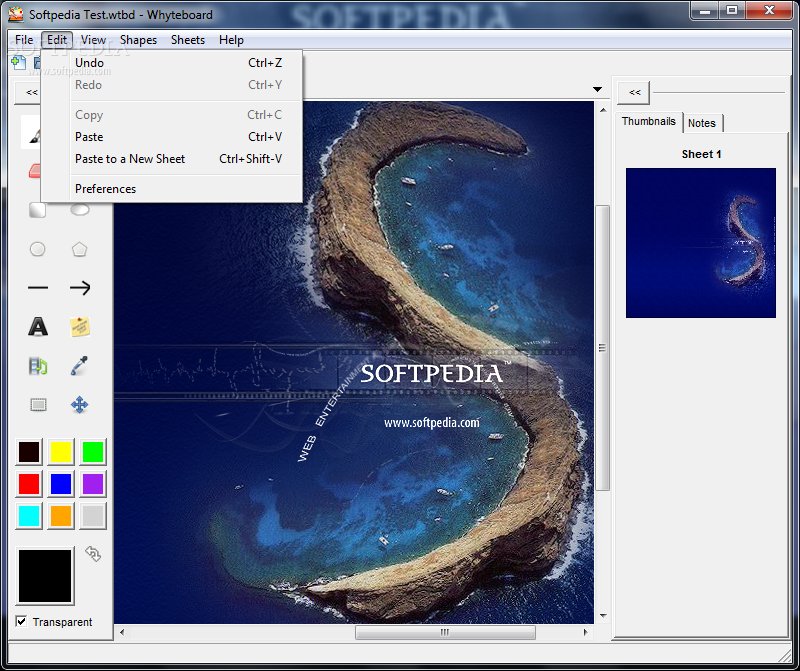Click the canvas scroll down arrow
Screen dimensions: 800x671
(603, 616)
